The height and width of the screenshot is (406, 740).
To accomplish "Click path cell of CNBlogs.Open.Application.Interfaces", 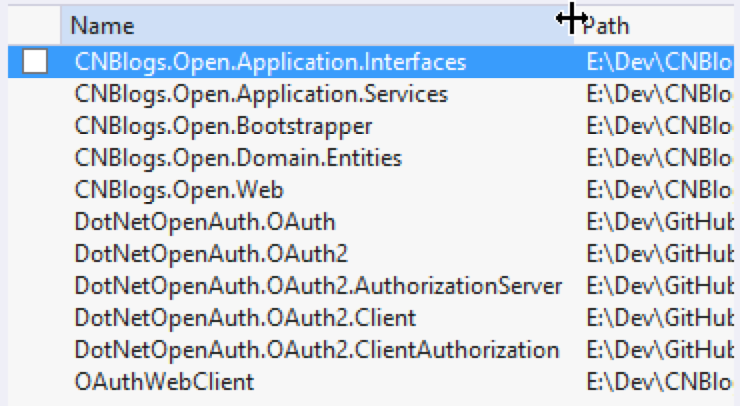I will pos(659,62).
